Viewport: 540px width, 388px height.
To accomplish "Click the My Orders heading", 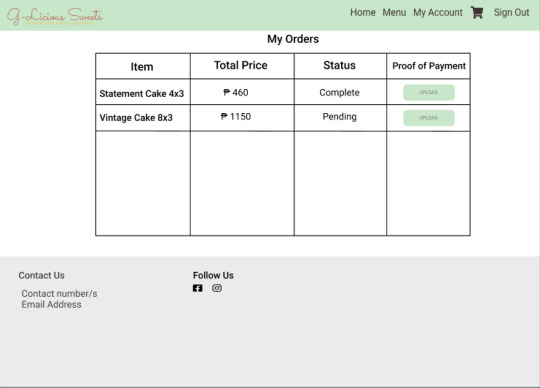I will 293,39.
